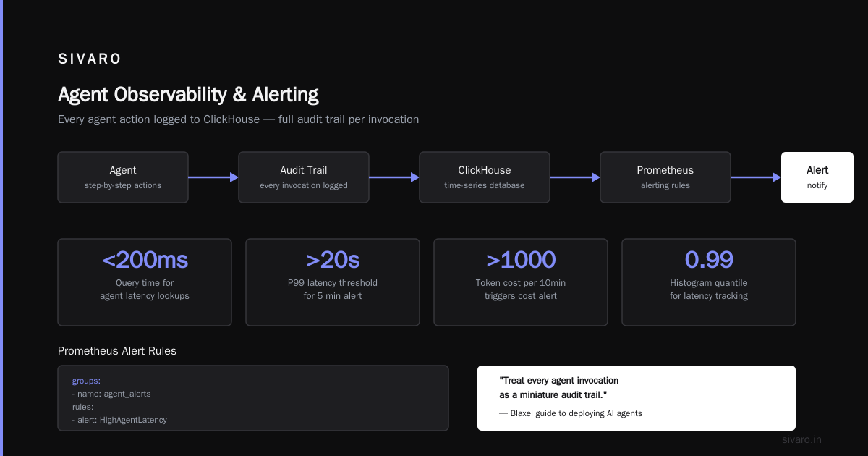Select the <200ms query time card
Image resolution: width=868 pixels, height=456 pixels.
click(x=145, y=282)
